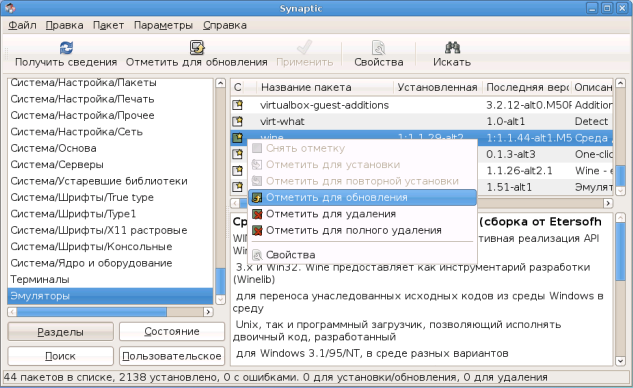
Task: Click right arrow of sections horizontal scrollbar
Action: point(208,312)
